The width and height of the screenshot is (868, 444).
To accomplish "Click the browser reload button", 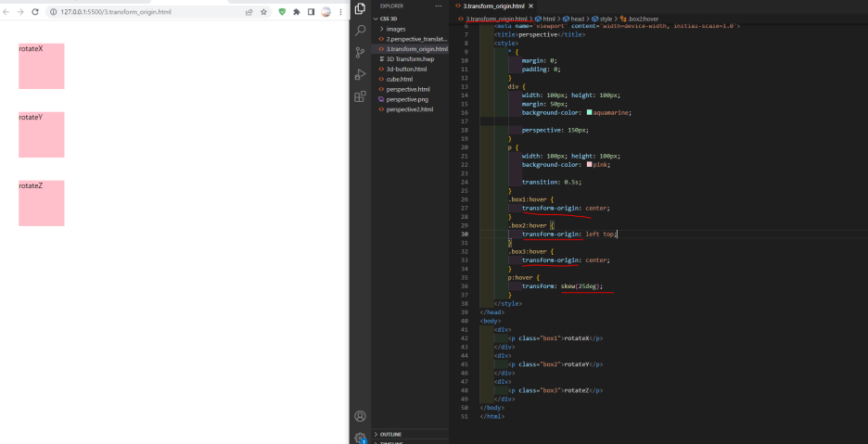I will (x=35, y=12).
